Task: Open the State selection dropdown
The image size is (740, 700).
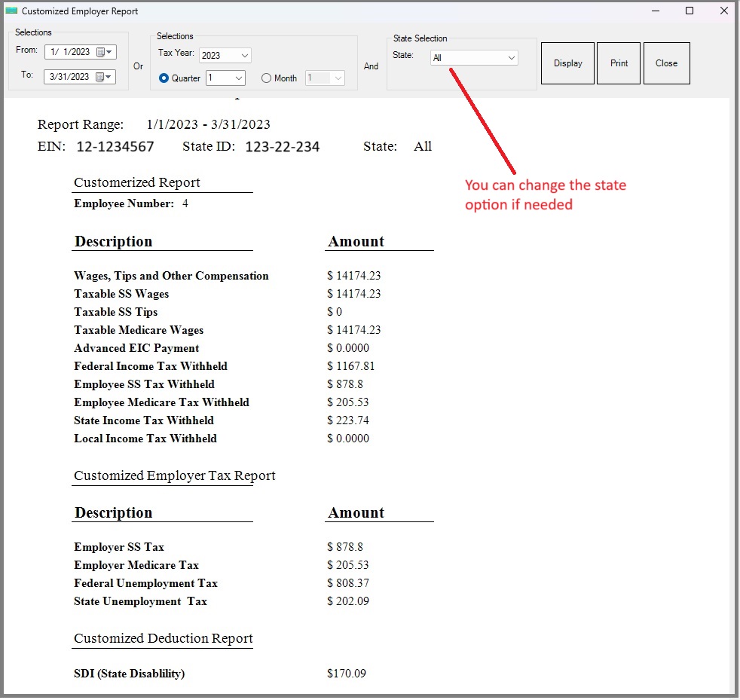Action: [x=511, y=58]
